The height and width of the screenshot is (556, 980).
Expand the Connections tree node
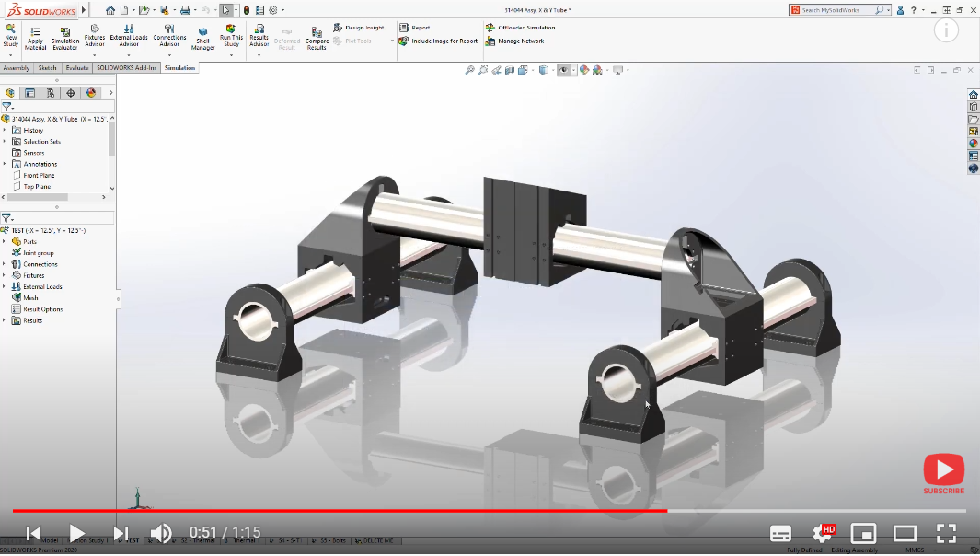coord(6,263)
